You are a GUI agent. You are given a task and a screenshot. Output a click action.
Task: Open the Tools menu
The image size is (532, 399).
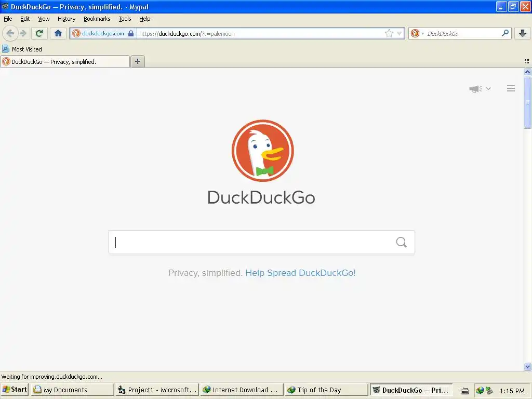pyautogui.click(x=125, y=19)
